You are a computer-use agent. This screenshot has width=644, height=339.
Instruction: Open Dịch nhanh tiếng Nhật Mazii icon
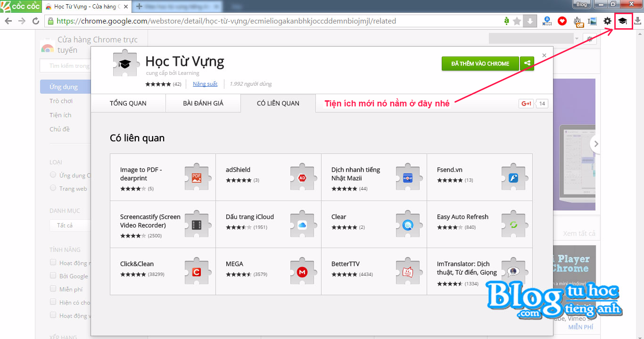click(408, 177)
